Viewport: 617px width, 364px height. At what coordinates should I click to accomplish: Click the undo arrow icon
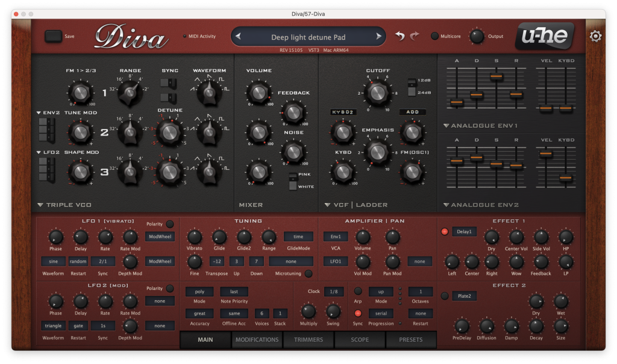pyautogui.click(x=400, y=36)
